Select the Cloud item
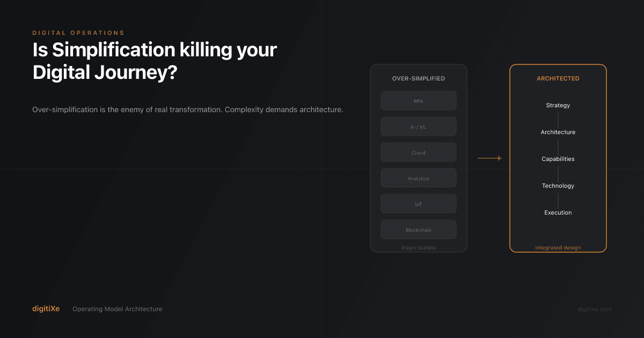Screen dimensions: 644x338 point(418,152)
